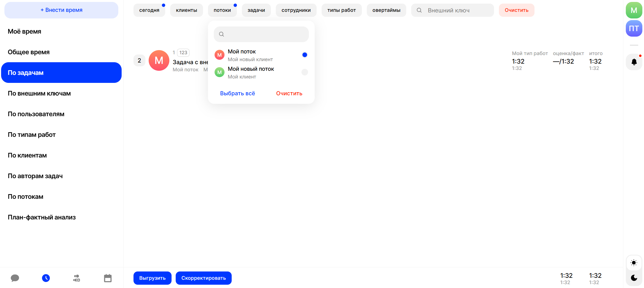Image resolution: width=644 pixels, height=288 pixels.
Task: Open the типы работ filter dropdown
Action: coord(341,10)
